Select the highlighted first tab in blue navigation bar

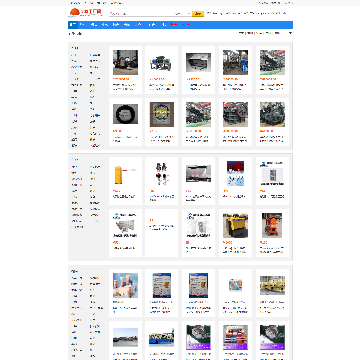tap(73, 25)
